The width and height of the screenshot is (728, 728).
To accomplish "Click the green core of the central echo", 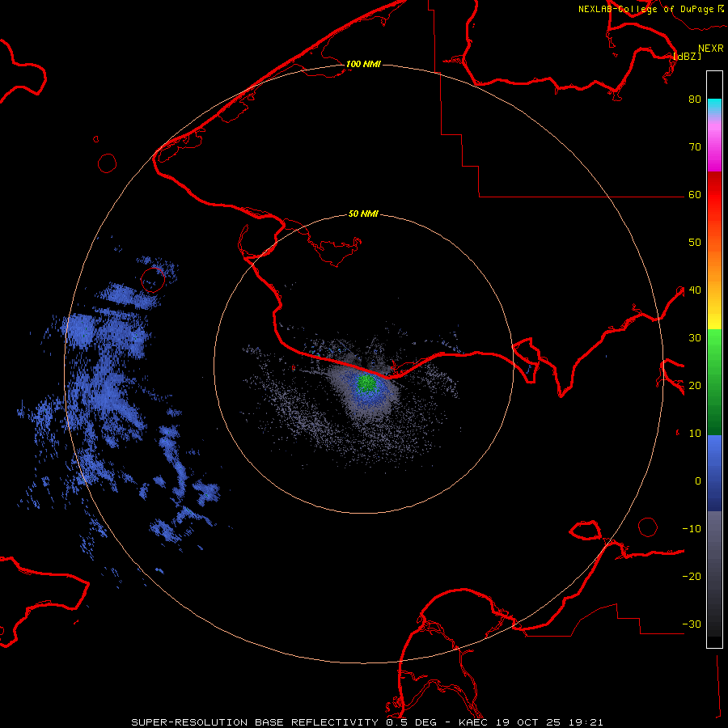I will click(x=366, y=383).
